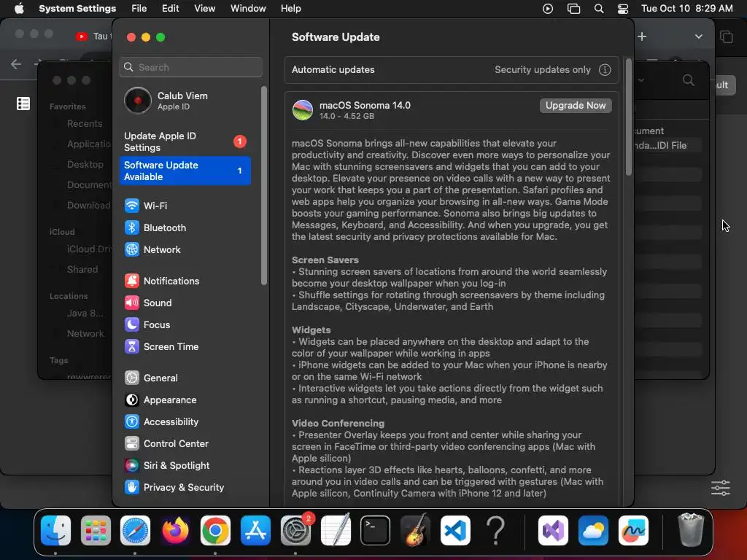Click Upgrade Now for macOS Sonoma

coord(576,106)
